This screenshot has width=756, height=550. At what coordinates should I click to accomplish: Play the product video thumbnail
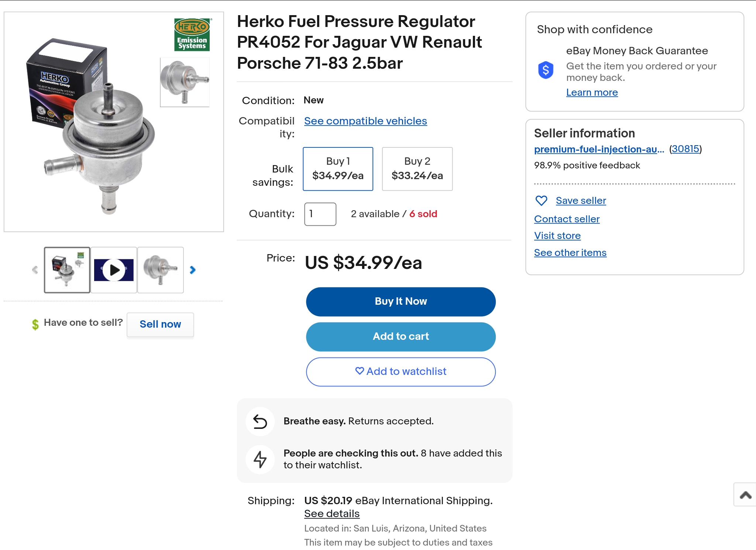click(x=114, y=270)
